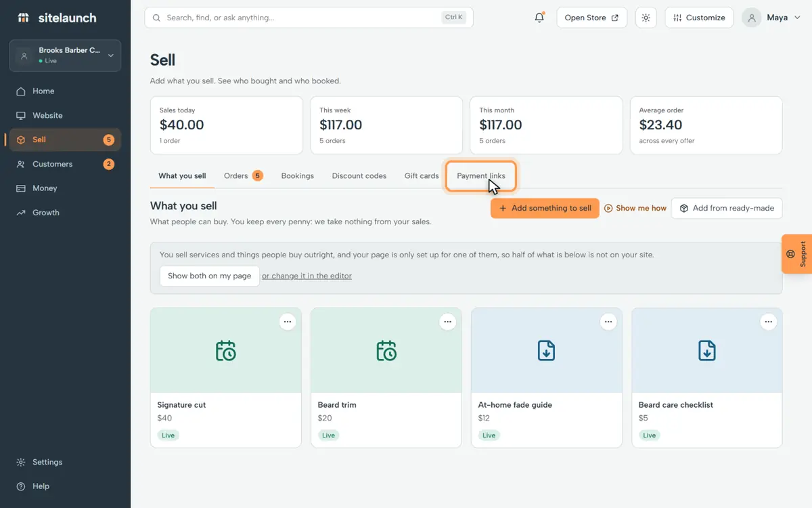Click the This month $117.00 card

[546, 125]
